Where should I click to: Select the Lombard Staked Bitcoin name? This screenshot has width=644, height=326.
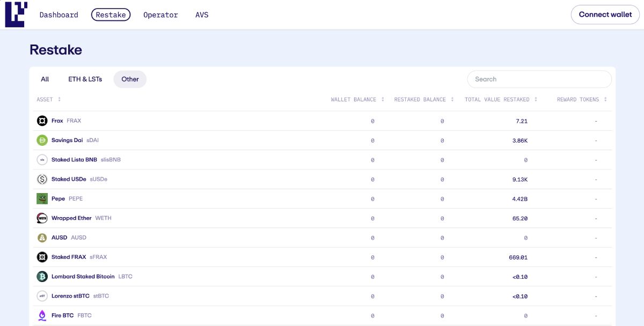point(83,277)
